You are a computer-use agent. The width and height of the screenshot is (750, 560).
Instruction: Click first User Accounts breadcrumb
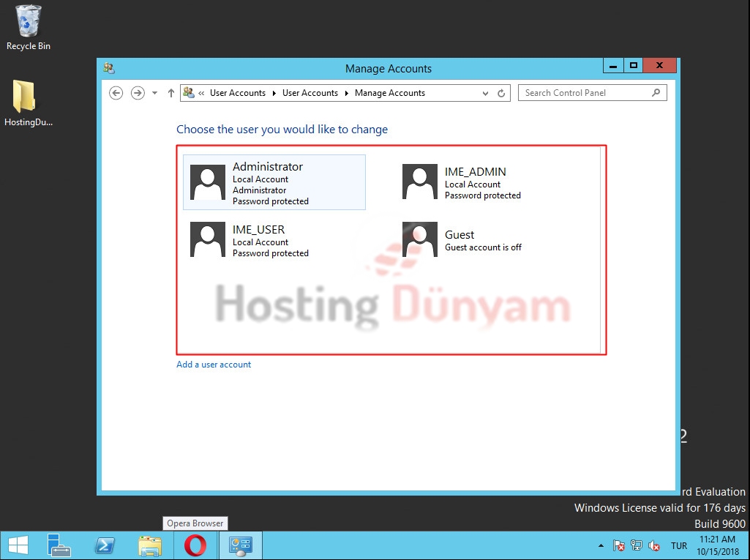pos(238,93)
